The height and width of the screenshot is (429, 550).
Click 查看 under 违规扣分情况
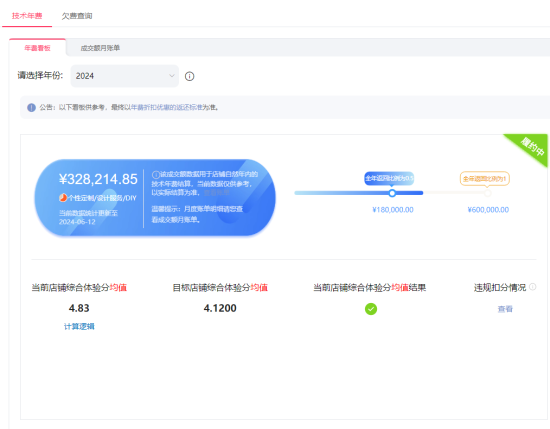tap(505, 309)
